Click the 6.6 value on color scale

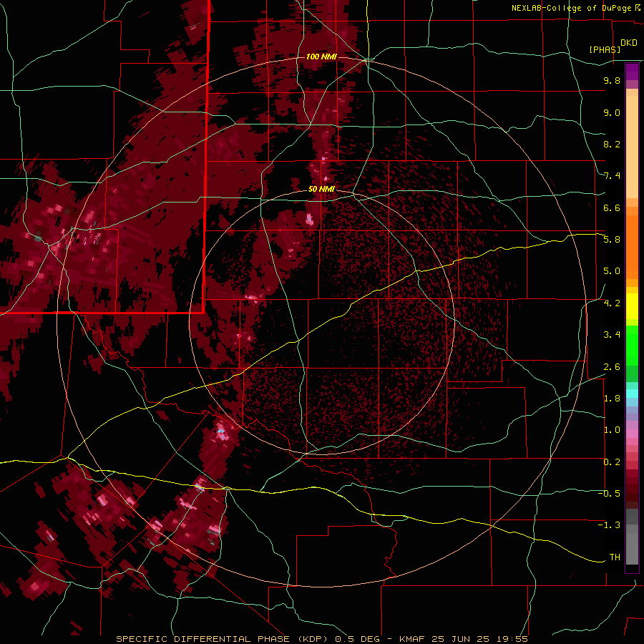[612, 208]
